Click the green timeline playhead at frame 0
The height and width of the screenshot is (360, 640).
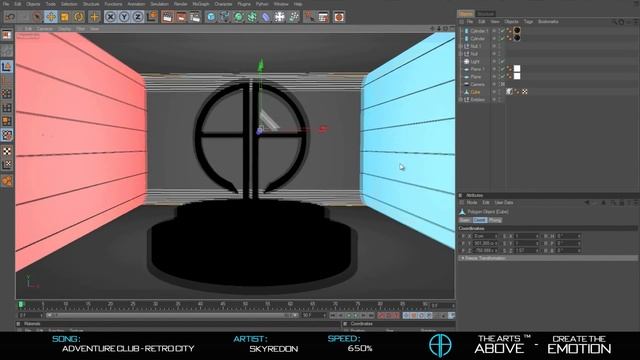click(x=21, y=304)
